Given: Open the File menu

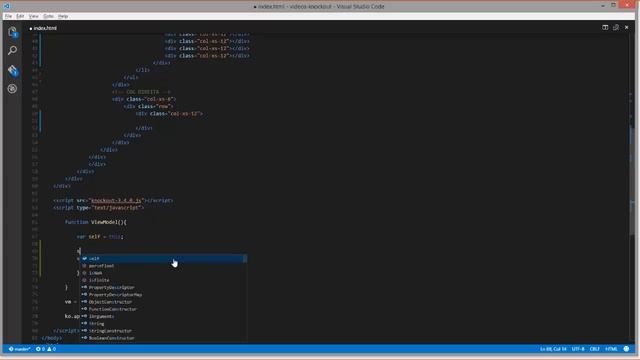Looking at the screenshot, I should click(x=8, y=16).
